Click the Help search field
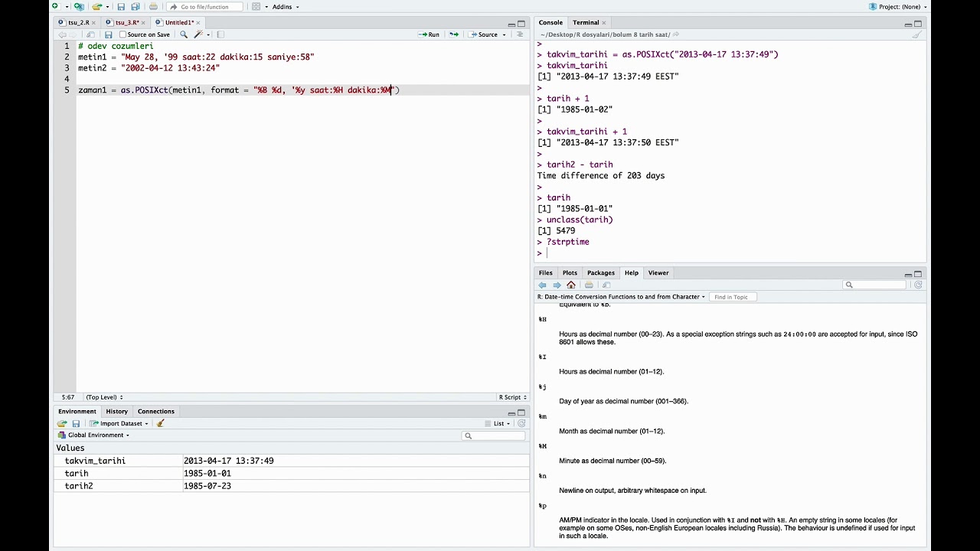 coord(875,285)
